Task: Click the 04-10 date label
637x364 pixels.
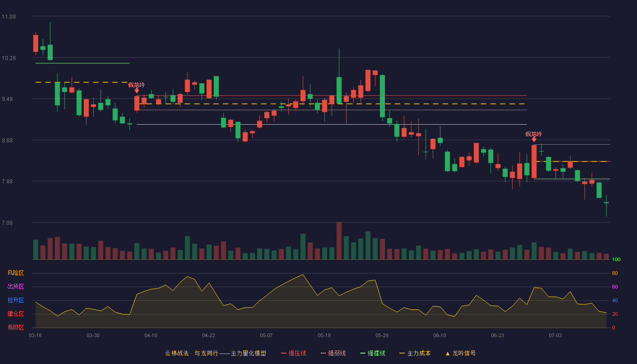Action: coord(151,335)
